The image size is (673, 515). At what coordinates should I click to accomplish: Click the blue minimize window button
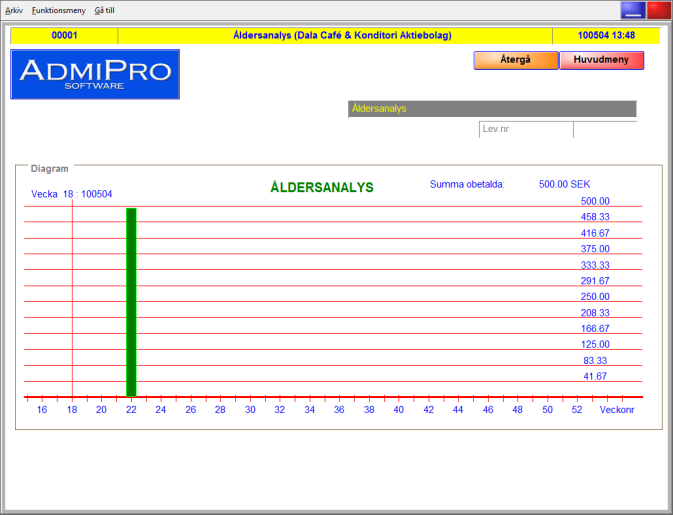coord(633,10)
